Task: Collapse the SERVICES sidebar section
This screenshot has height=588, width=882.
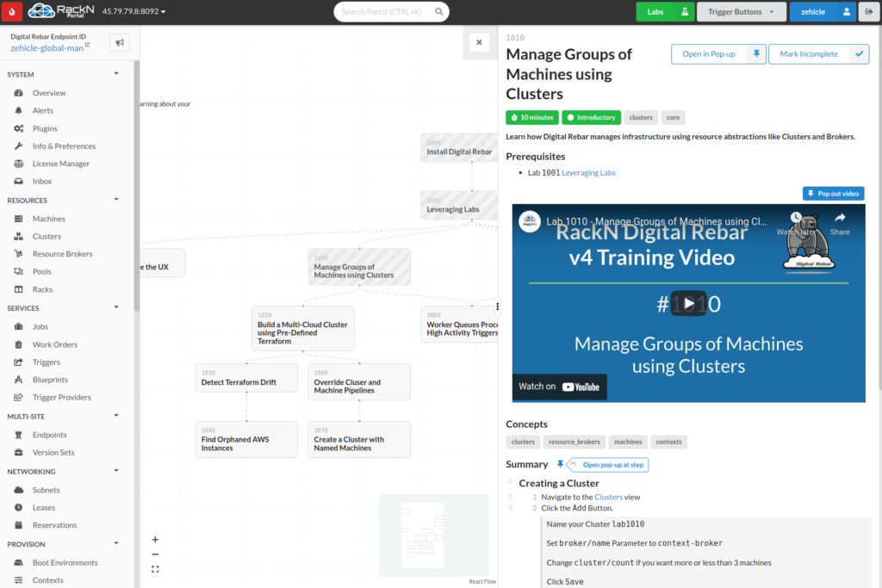Action: point(116,307)
